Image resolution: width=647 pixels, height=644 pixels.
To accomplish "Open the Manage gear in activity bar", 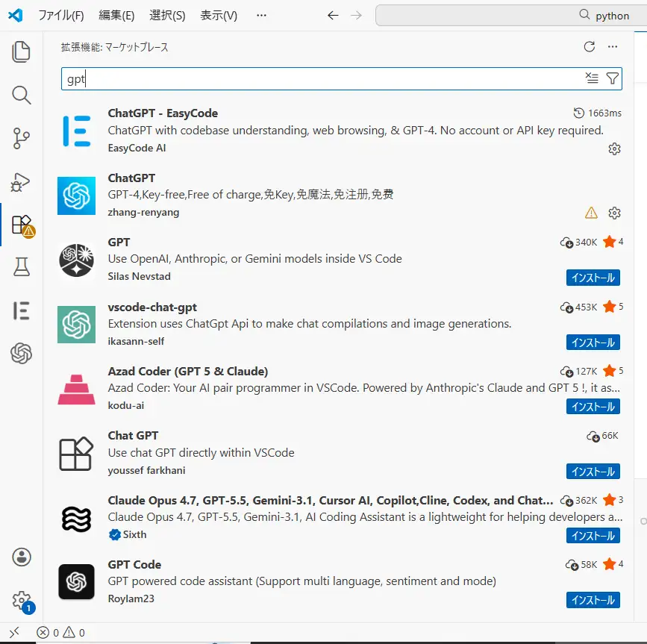I will point(22,602).
